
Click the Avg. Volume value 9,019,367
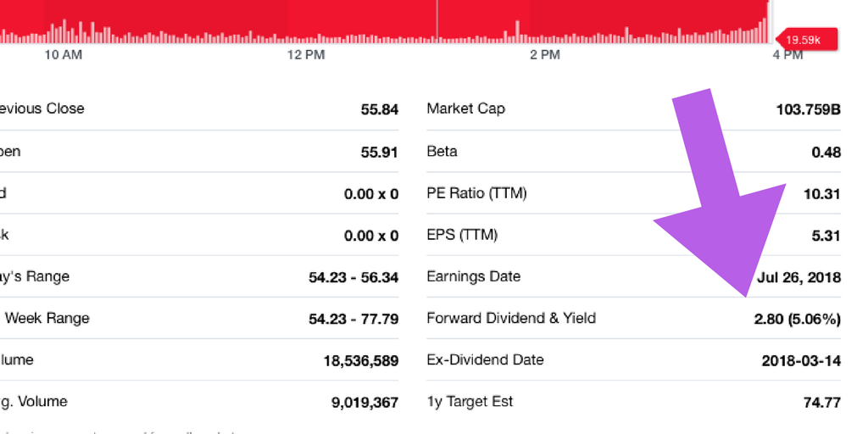pyautogui.click(x=364, y=403)
